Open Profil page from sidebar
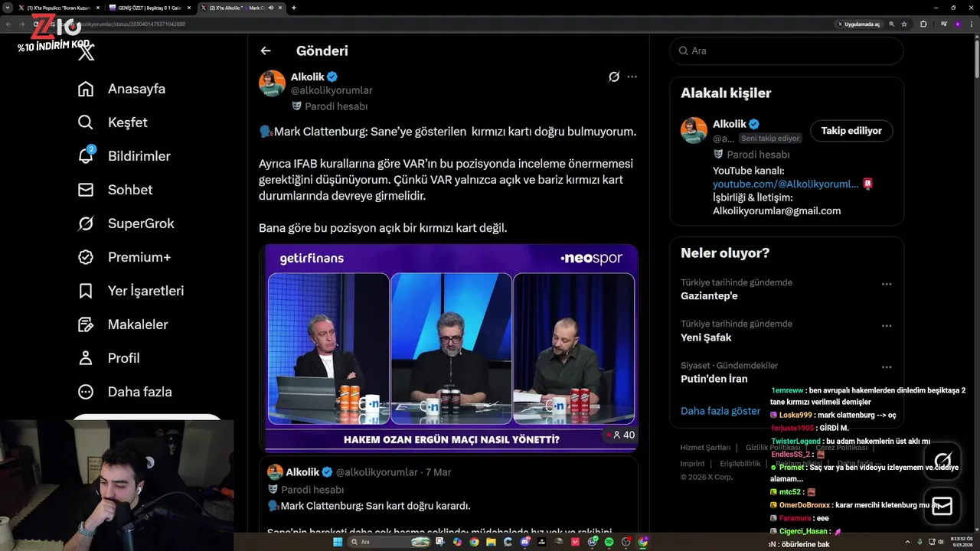Image resolution: width=980 pixels, height=551 pixels. pyautogui.click(x=109, y=358)
